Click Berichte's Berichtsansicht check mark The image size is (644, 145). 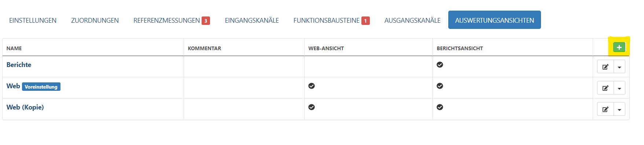tap(440, 64)
